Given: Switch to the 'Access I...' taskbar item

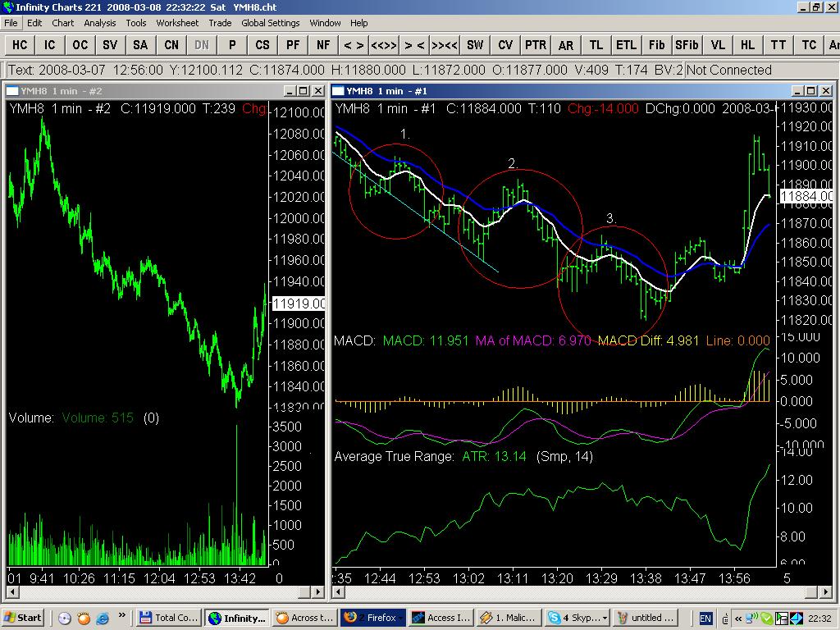Looking at the screenshot, I should [x=442, y=618].
